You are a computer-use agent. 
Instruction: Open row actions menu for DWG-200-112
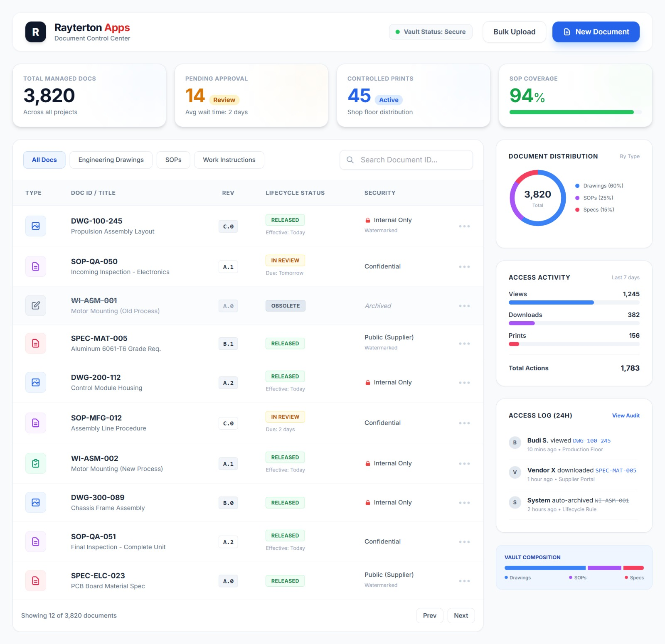coord(464,383)
